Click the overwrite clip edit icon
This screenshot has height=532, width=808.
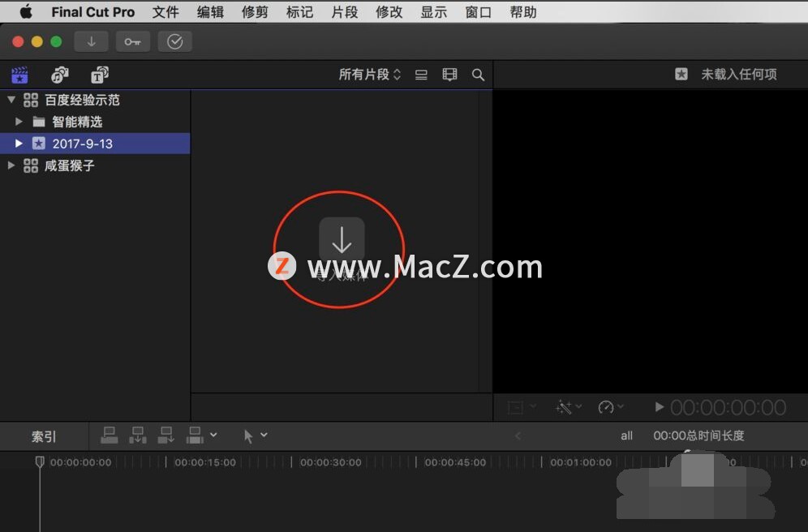click(x=195, y=435)
